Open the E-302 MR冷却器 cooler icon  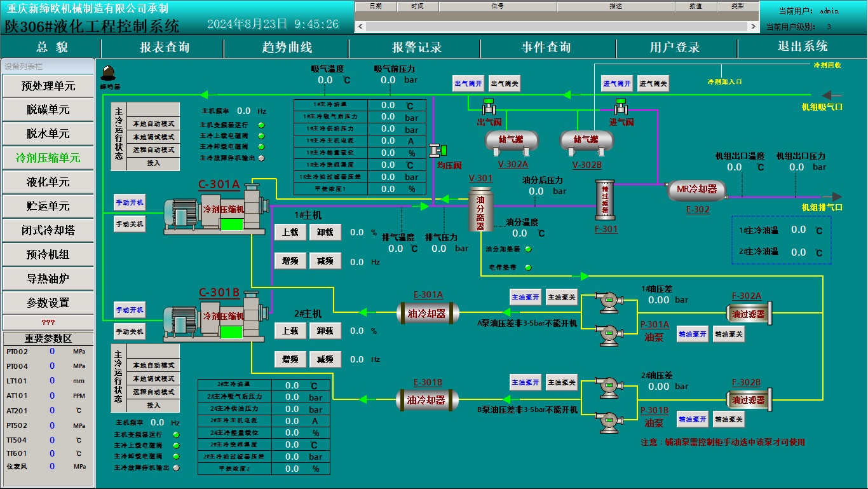(x=696, y=190)
